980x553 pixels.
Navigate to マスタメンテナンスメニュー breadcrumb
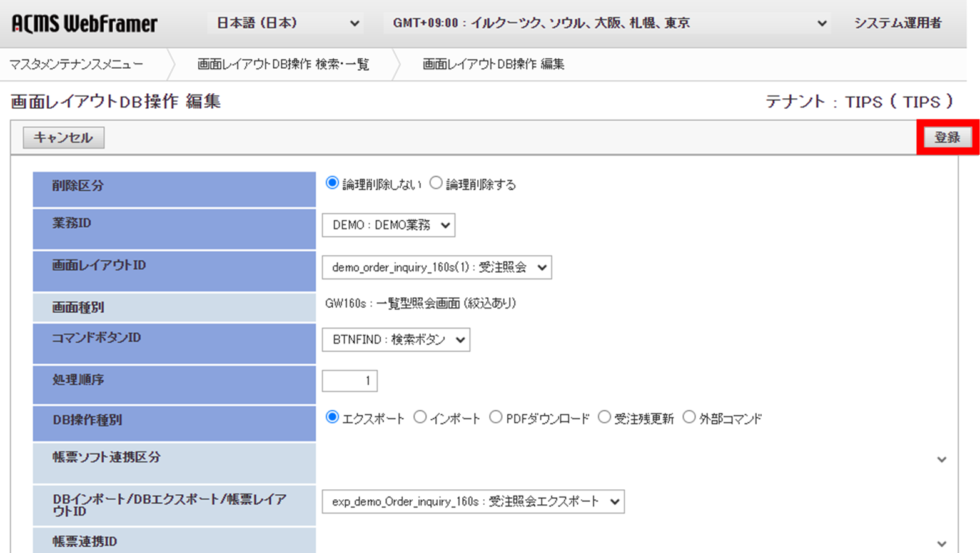point(75,63)
